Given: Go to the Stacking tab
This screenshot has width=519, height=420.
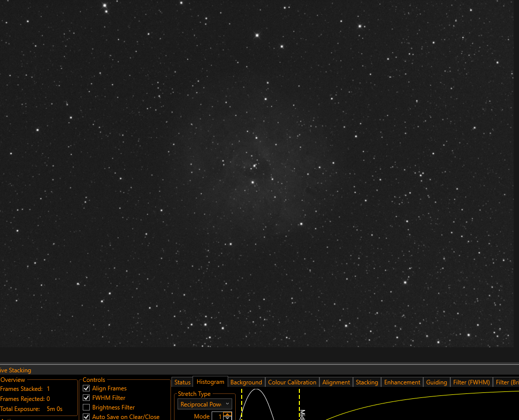Looking at the screenshot, I should pos(367,382).
